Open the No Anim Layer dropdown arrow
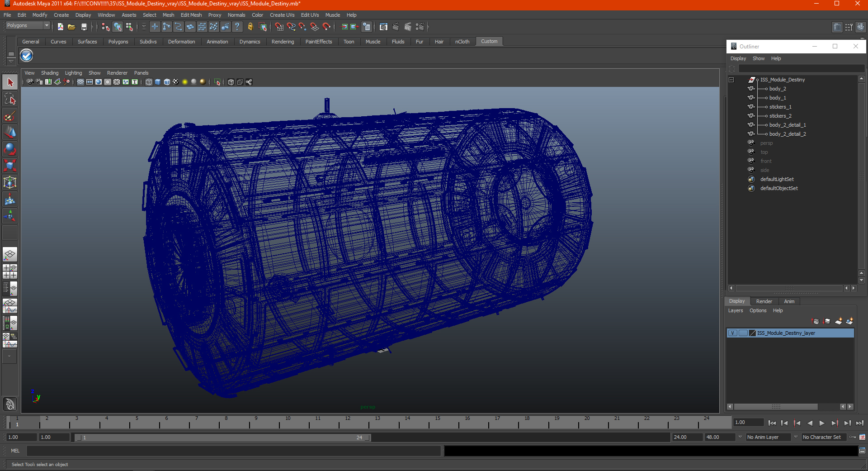Screen dimensions: 868x471 (740, 437)
